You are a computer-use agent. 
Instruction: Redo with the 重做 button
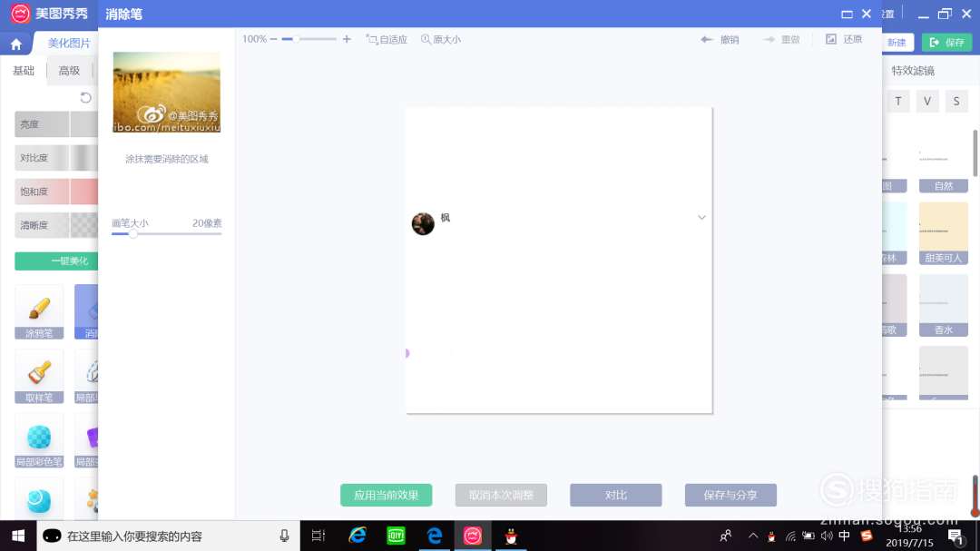pyautogui.click(x=781, y=39)
